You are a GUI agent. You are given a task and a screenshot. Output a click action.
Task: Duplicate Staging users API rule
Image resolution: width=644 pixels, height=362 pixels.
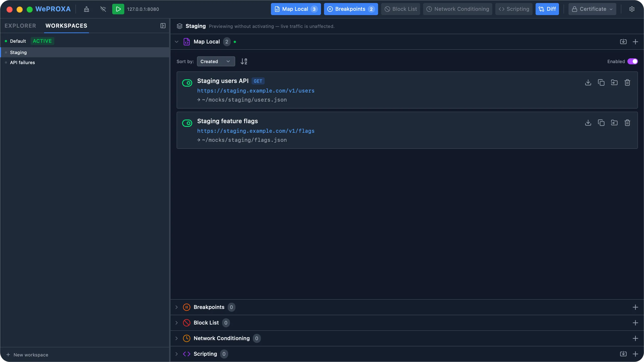tap(601, 82)
